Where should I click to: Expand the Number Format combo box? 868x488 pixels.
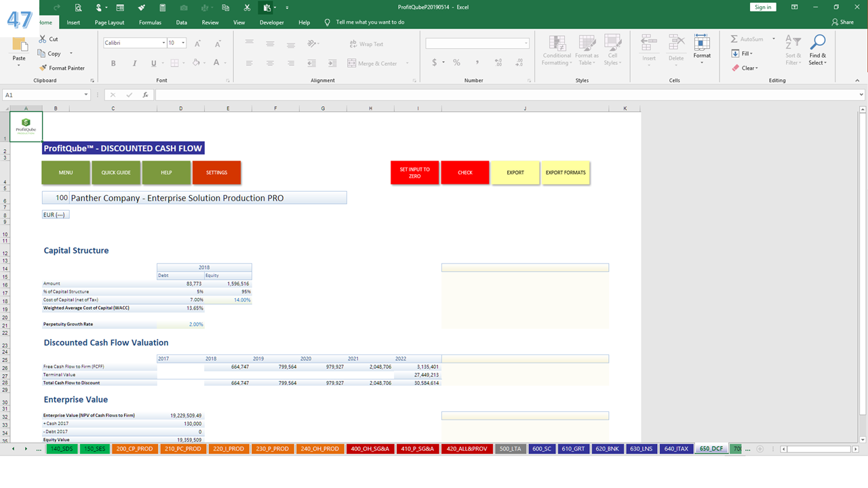526,43
